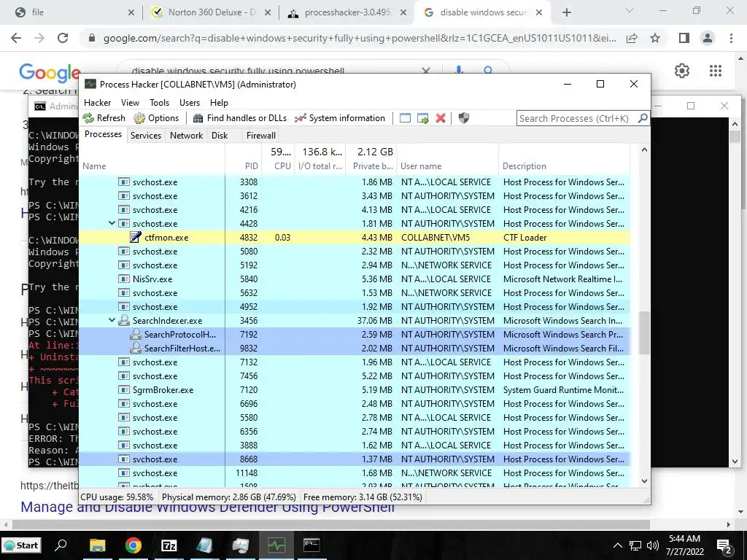Click find window and thread icon
Screen dimensions: 747x560
tap(422, 118)
